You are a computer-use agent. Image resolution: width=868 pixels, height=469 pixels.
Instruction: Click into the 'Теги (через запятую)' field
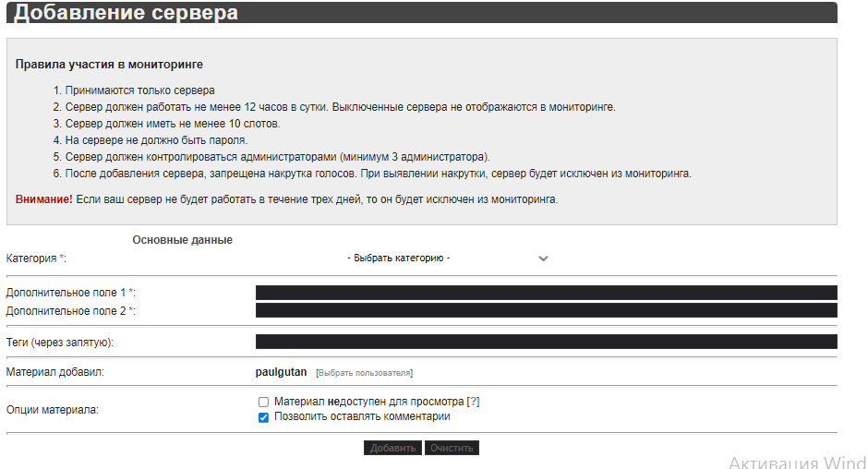pos(546,342)
